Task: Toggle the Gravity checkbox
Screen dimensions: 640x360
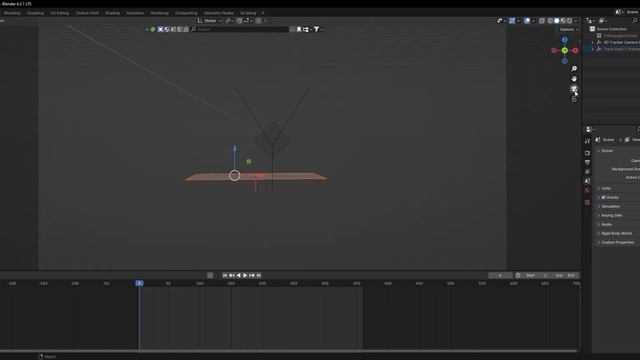Action: [x=603, y=198]
